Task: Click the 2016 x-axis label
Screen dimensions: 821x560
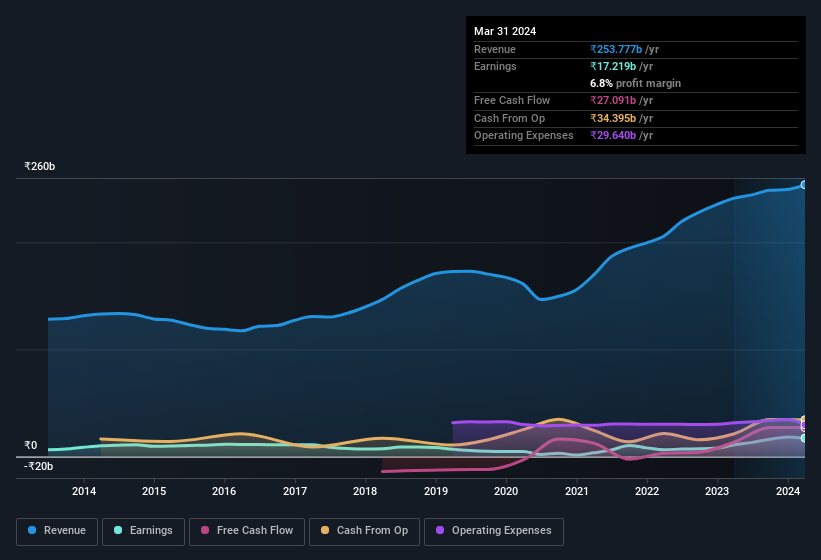Action: (224, 491)
